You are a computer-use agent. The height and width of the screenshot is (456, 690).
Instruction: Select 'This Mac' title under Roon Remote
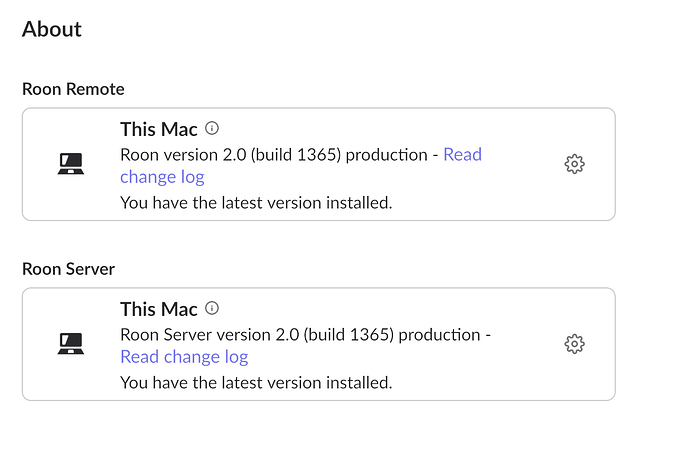tap(159, 129)
